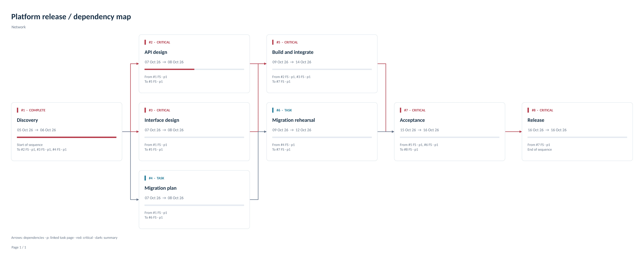Click the 'To #5 FS · p1' link under API design
Screen dimensions: 644x261
[153, 82]
